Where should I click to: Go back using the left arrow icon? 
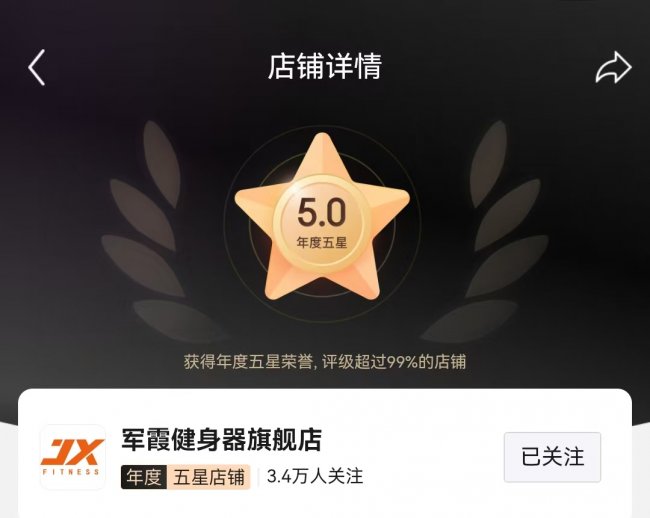[x=36, y=68]
